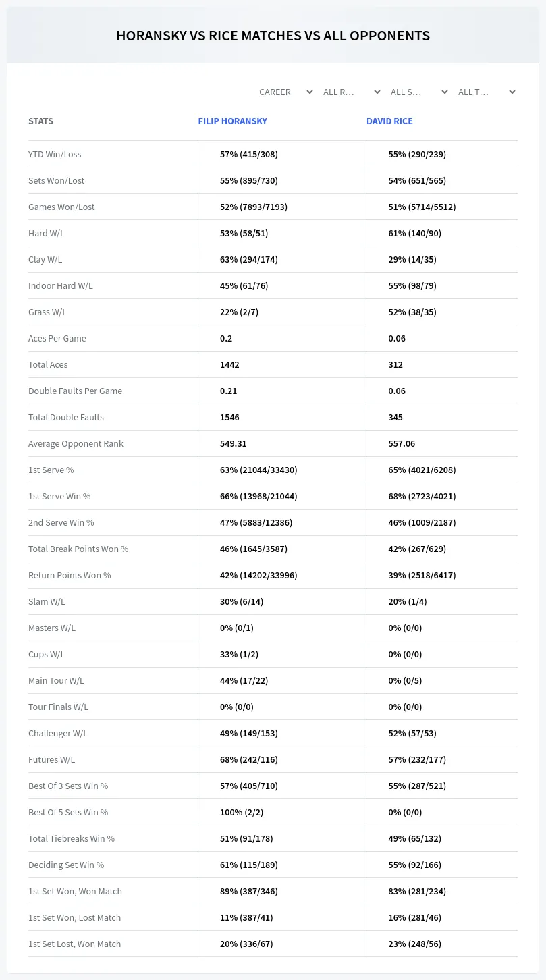Open the ALL S... surfaces dropdown

(419, 92)
